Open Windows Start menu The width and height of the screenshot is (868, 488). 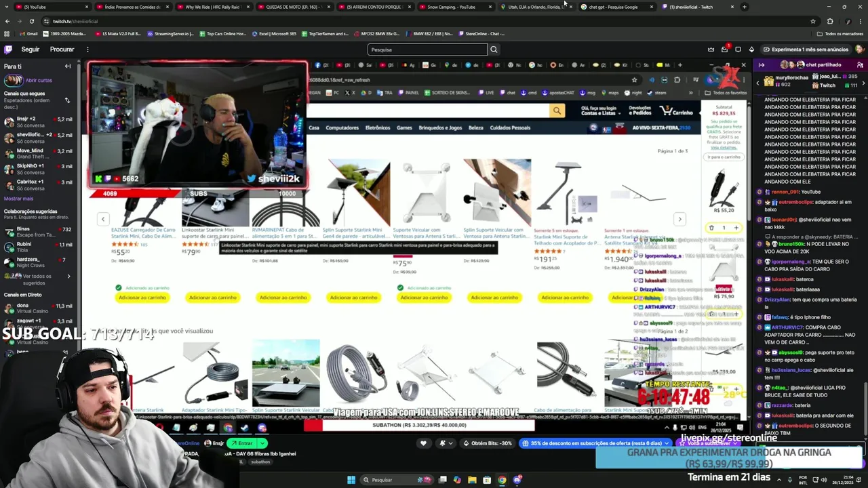coord(351,480)
